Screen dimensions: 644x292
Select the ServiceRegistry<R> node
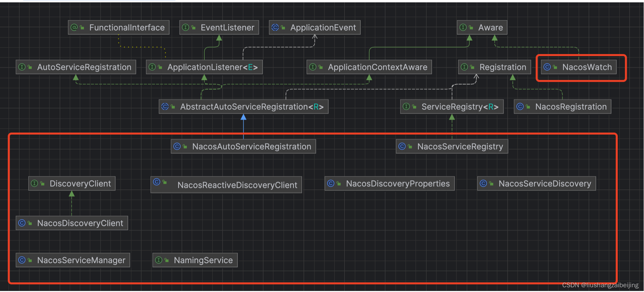click(452, 107)
